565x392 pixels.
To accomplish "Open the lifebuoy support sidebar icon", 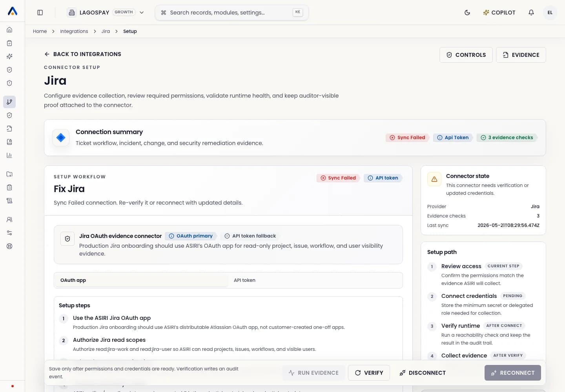I will click(9, 246).
